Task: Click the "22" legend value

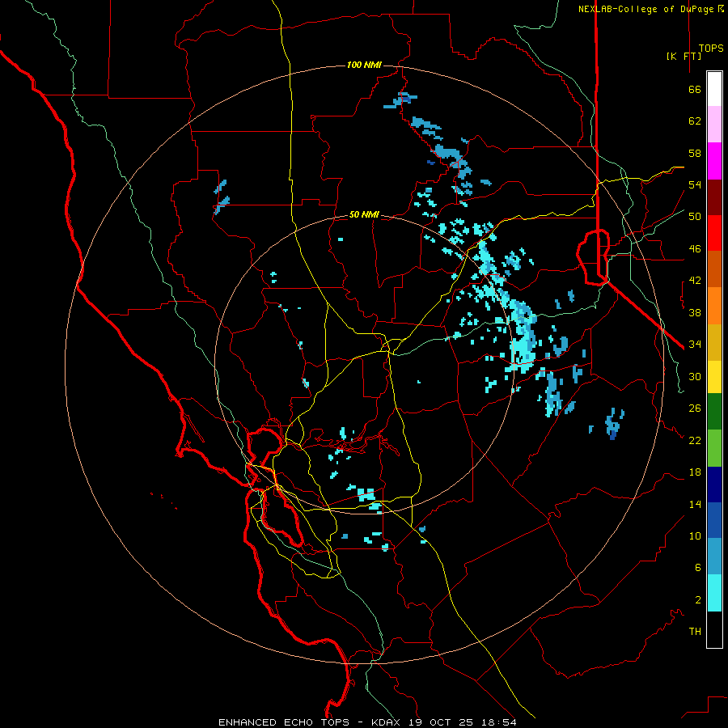Action: pyautogui.click(x=695, y=440)
